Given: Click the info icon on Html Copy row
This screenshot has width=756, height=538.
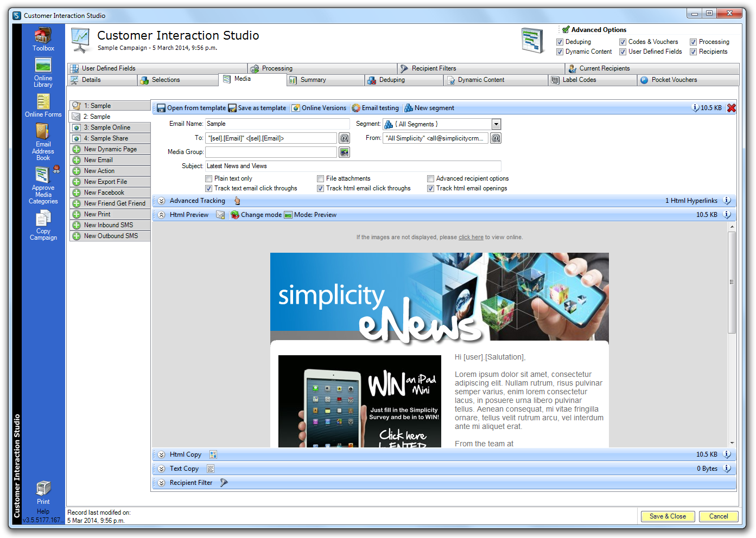Looking at the screenshot, I should tap(727, 454).
